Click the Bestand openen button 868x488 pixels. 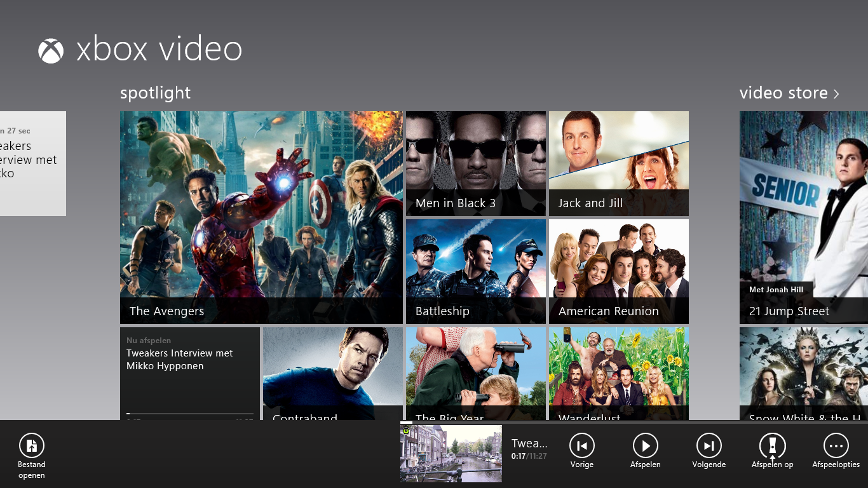pyautogui.click(x=32, y=456)
